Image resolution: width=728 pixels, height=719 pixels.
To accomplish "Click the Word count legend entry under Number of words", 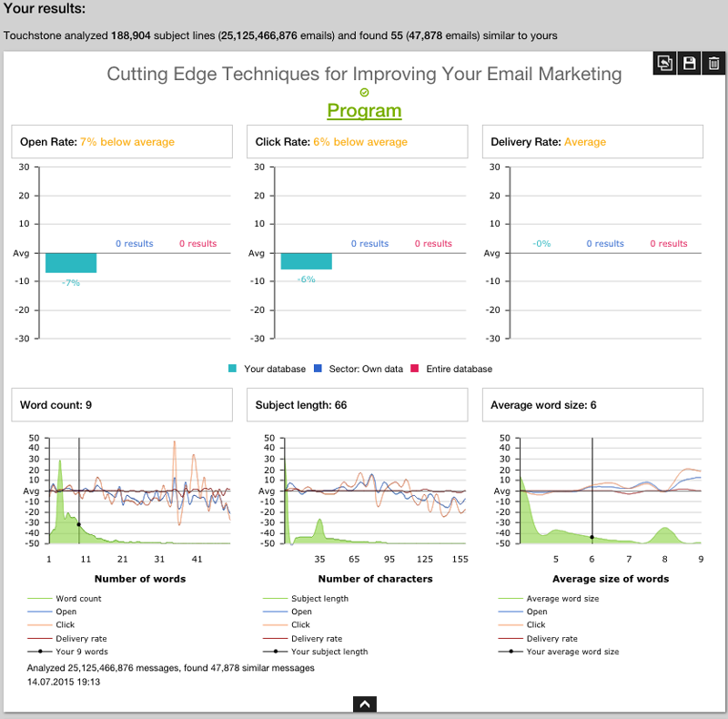I will (x=65, y=598).
